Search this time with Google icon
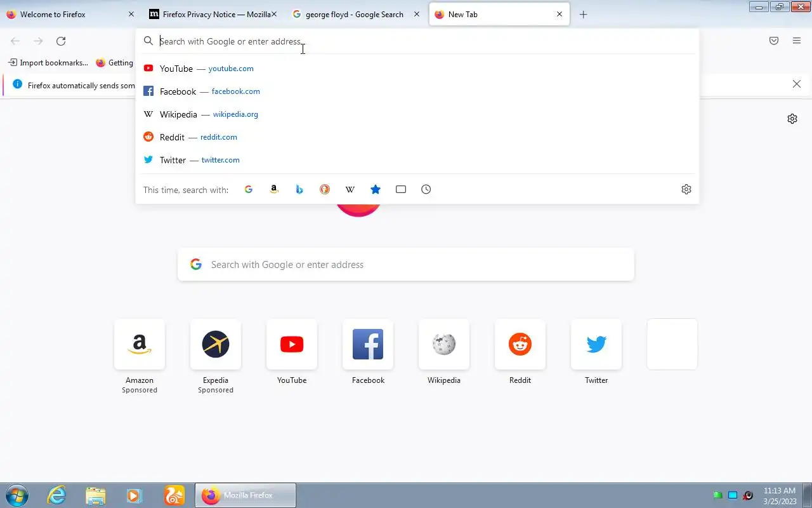 [249, 189]
